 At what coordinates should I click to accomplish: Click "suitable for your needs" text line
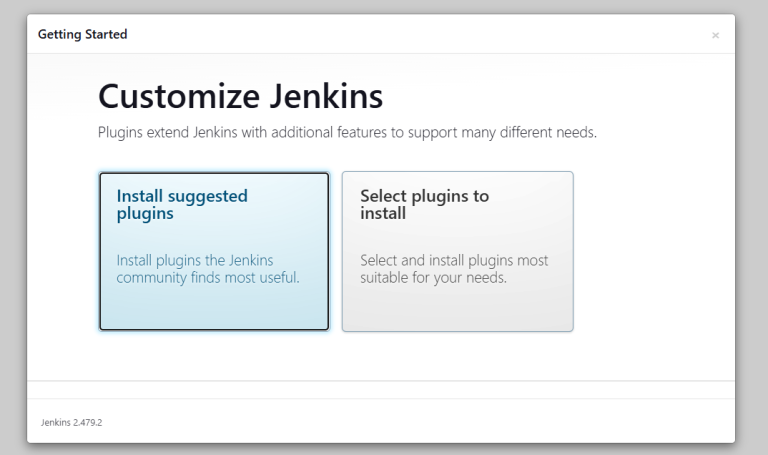[433, 277]
